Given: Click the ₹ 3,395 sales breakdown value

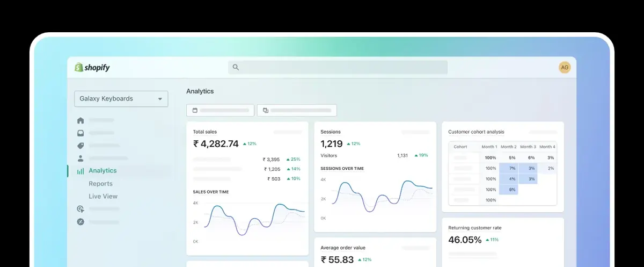Looking at the screenshot, I should click(271, 160).
